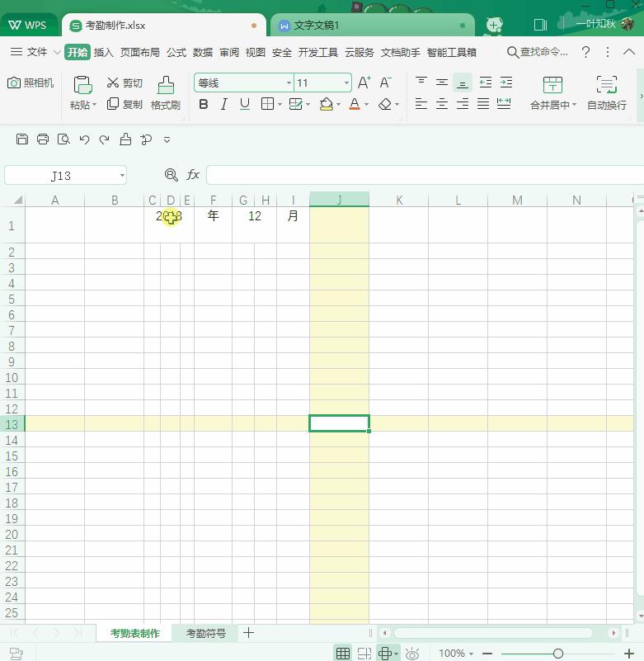Image resolution: width=644 pixels, height=661 pixels.
Task: Open the 文件 file menu
Action: point(36,52)
